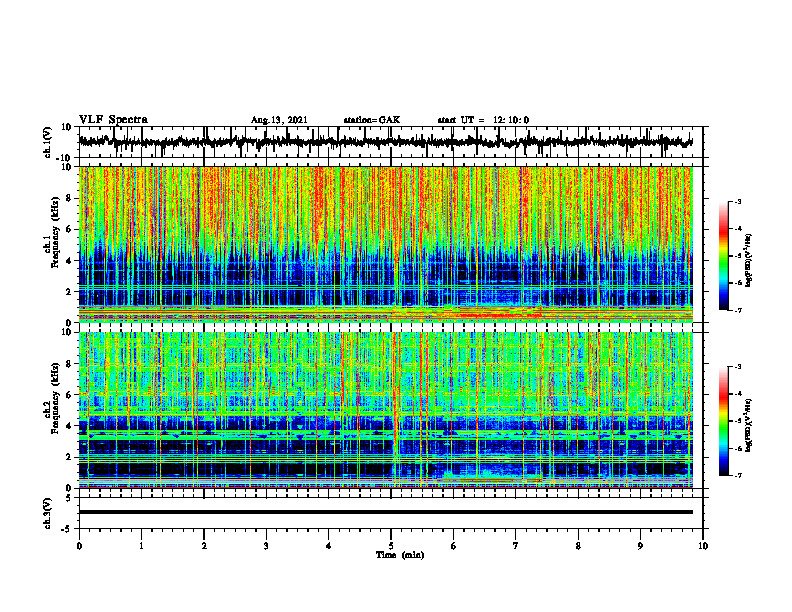This screenshot has height=612, width=792.
Task: Click time axis tick "1" minute
Action: 141,546
